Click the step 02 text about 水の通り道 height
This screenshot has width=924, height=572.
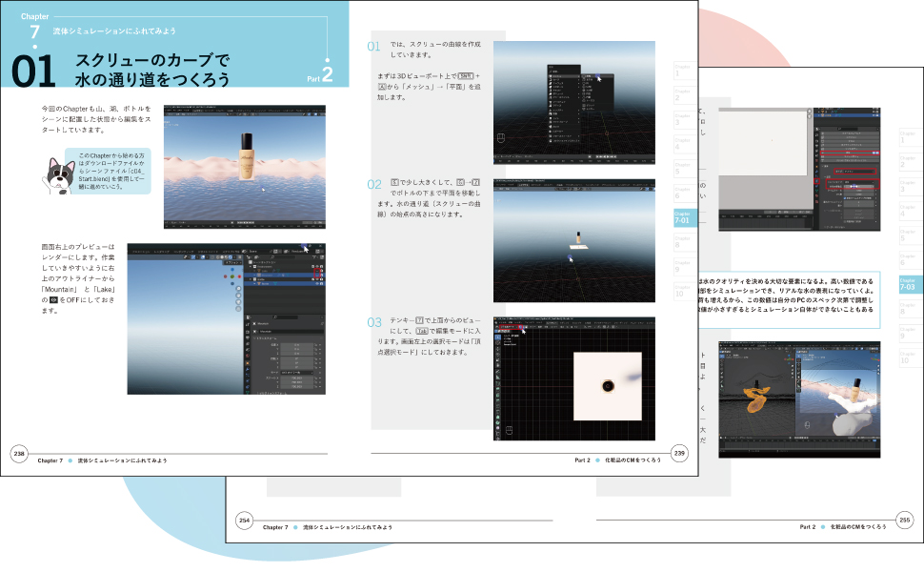pyautogui.click(x=429, y=198)
